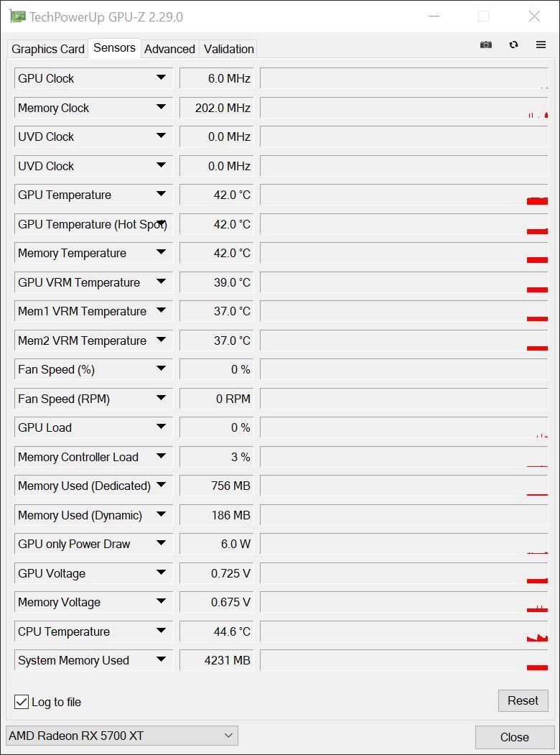
Task: Click the refresh sensors icon
Action: pos(513,45)
